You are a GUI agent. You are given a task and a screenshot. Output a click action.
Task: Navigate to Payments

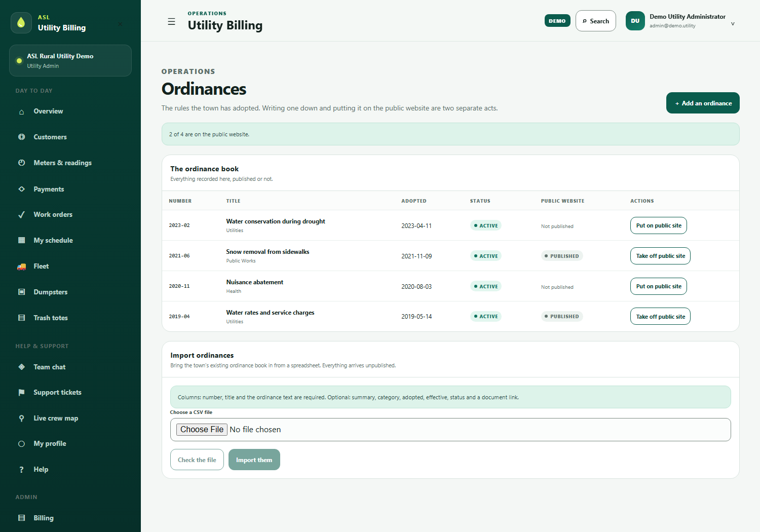pos(70,189)
